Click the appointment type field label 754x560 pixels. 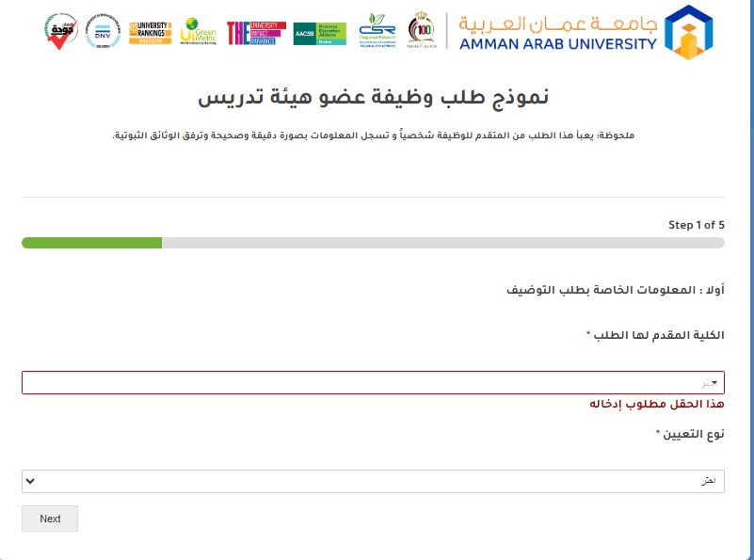(x=689, y=434)
